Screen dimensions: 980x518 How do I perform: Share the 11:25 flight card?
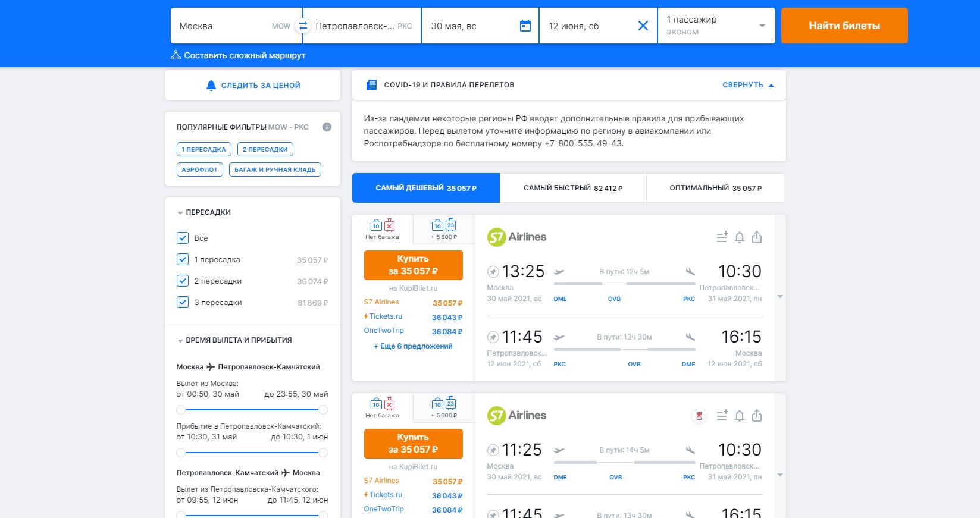(x=757, y=415)
